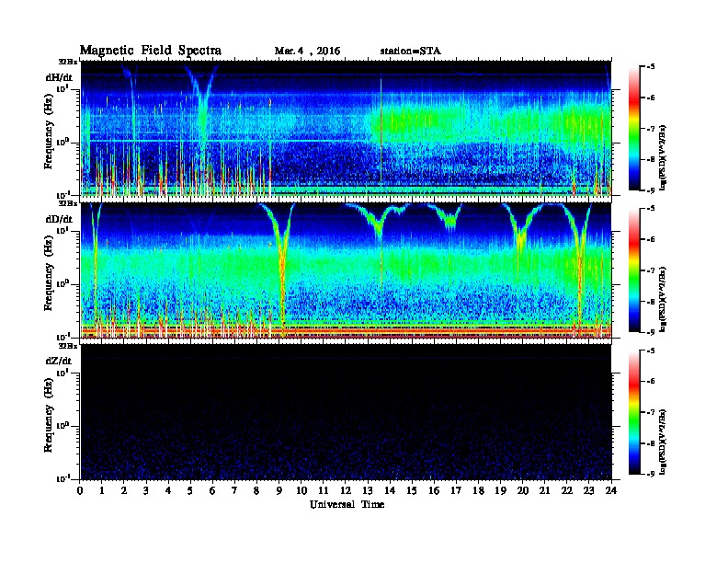Click the hour 2 tick label on time axis
The width and height of the screenshot is (728, 563).
click(x=124, y=490)
